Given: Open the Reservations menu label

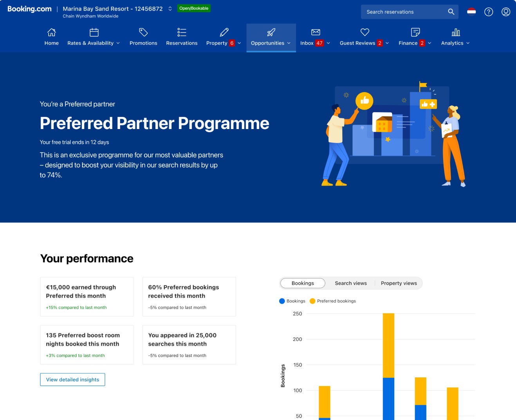Looking at the screenshot, I should [x=182, y=43].
